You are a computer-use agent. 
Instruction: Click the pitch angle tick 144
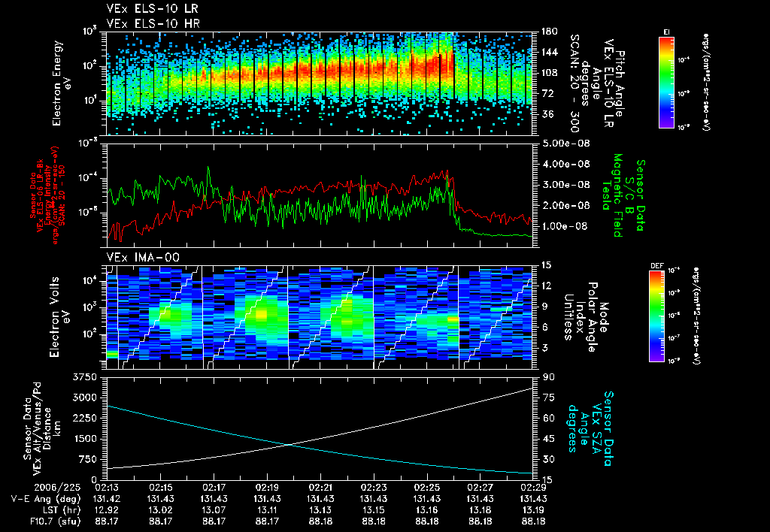pyautogui.click(x=549, y=52)
